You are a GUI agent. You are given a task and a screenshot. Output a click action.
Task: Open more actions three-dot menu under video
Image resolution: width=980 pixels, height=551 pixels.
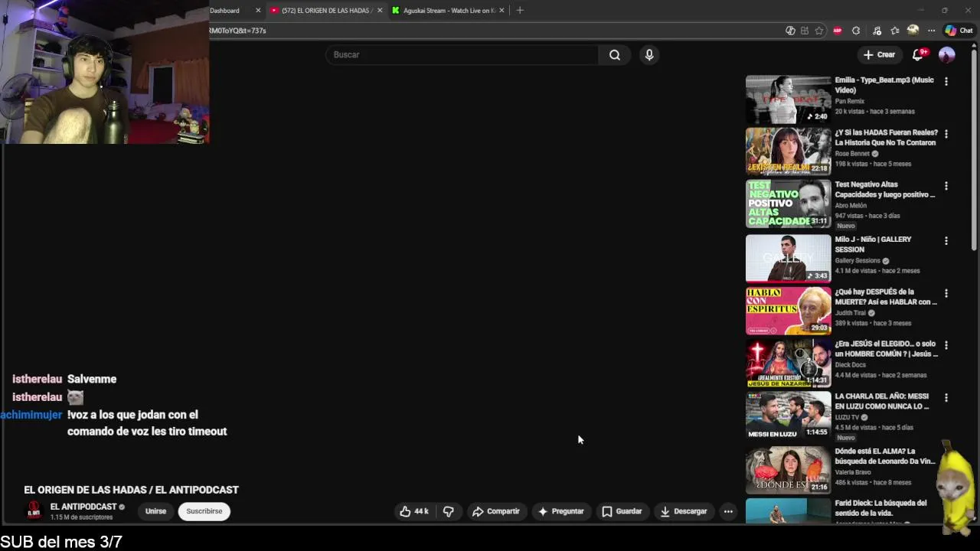click(728, 511)
